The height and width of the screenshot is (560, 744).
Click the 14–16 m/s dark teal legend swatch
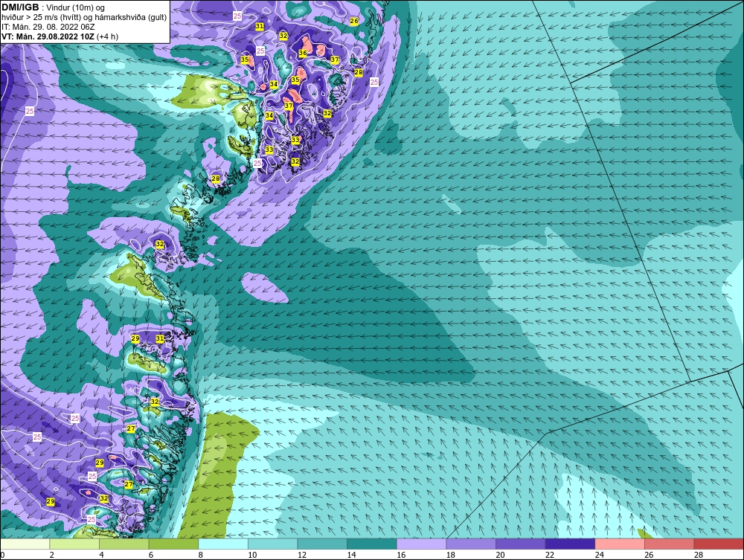pyautogui.click(x=371, y=544)
